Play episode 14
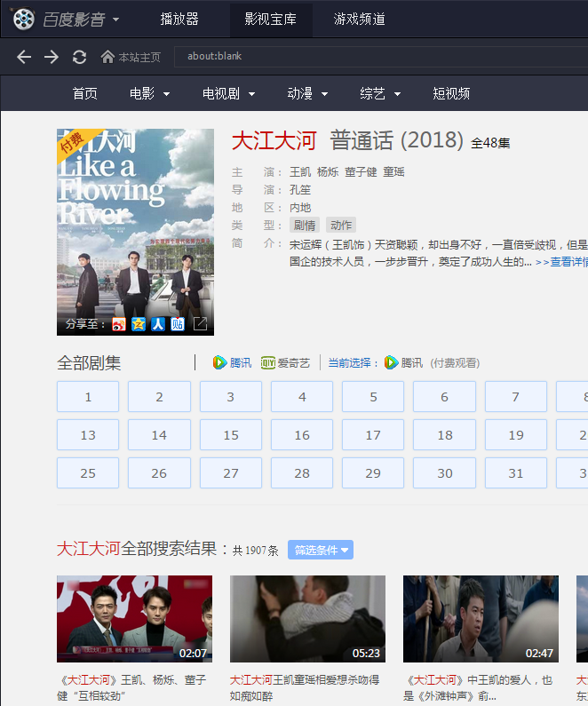This screenshot has width=588, height=706. [x=159, y=435]
